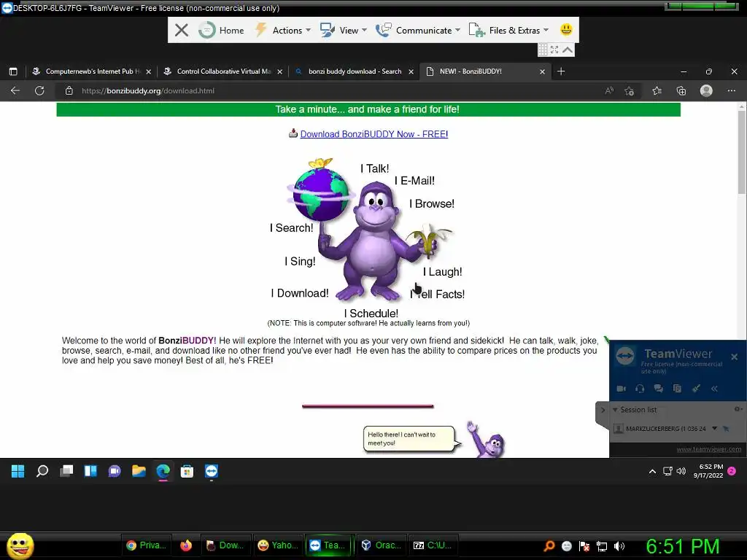Screen dimensions: 747x560
Task: Expand the View dropdown menu
Action: (x=344, y=30)
